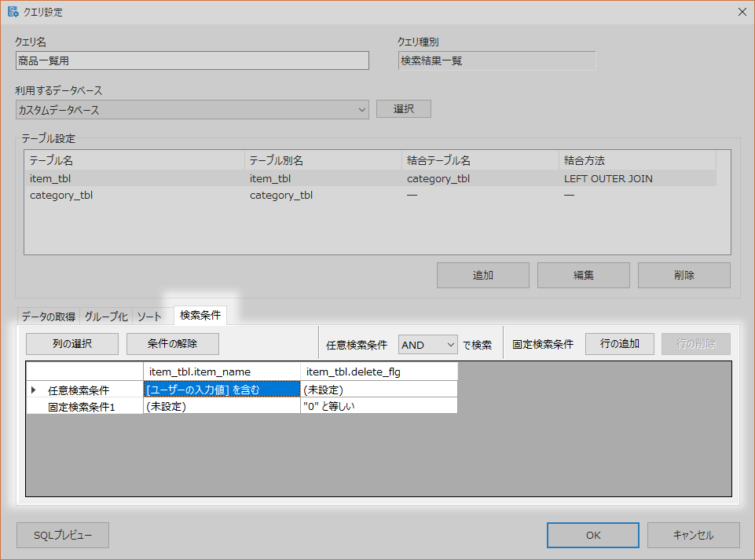Open the AND search condition dropdown
The image size is (755, 560).
(x=428, y=345)
